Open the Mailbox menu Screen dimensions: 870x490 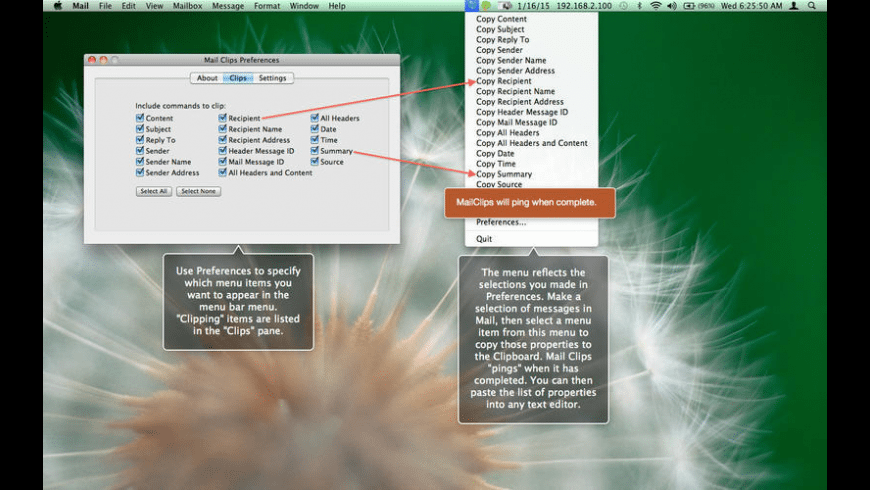pyautogui.click(x=187, y=6)
